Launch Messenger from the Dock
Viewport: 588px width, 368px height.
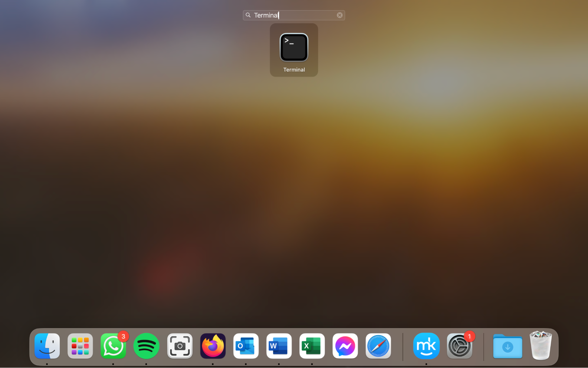click(345, 346)
